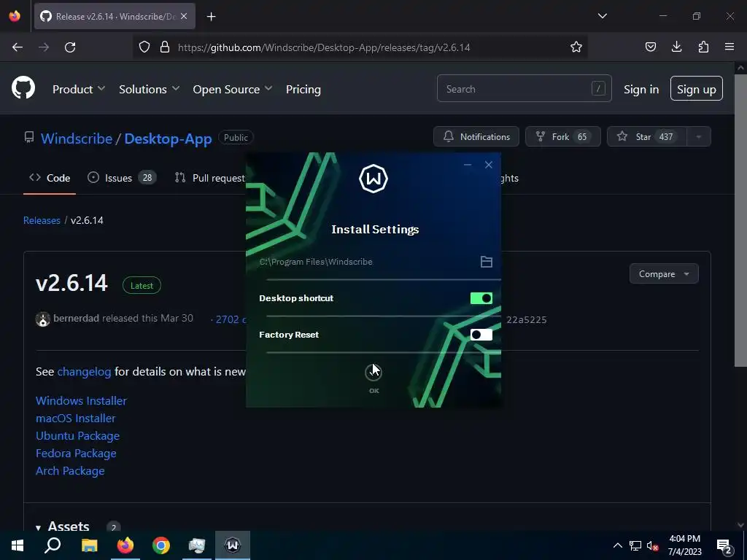747x560 pixels.
Task: Click the tracking protection shield icon
Action: click(144, 47)
